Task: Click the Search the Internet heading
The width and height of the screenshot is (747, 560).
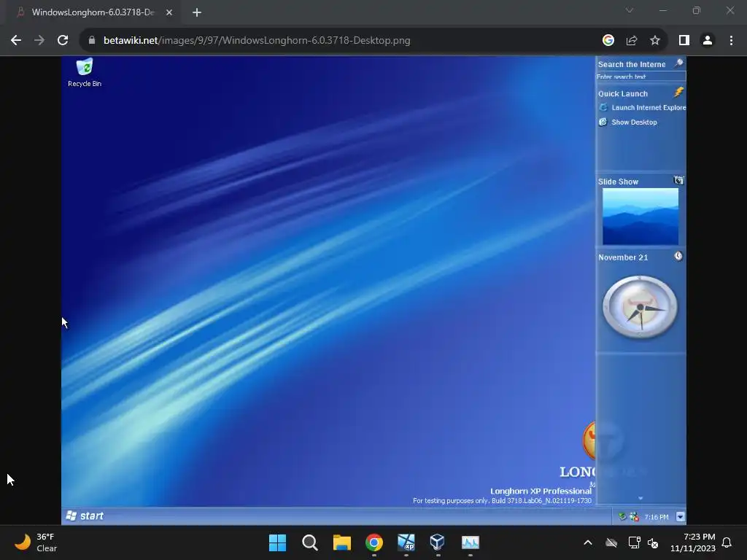Action: [632, 64]
